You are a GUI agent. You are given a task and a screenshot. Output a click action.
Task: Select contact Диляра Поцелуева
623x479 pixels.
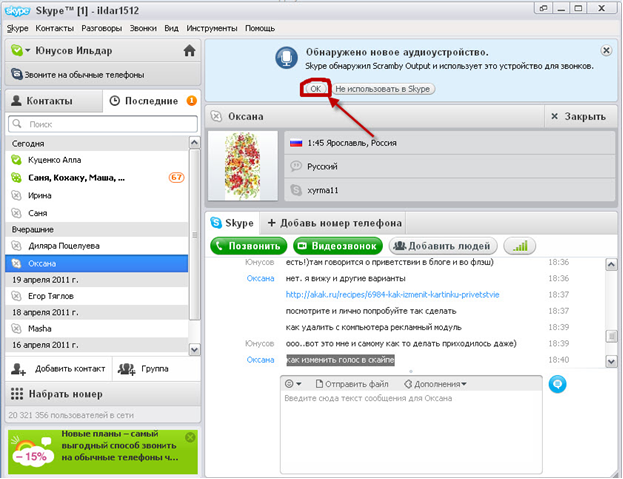coord(97,246)
